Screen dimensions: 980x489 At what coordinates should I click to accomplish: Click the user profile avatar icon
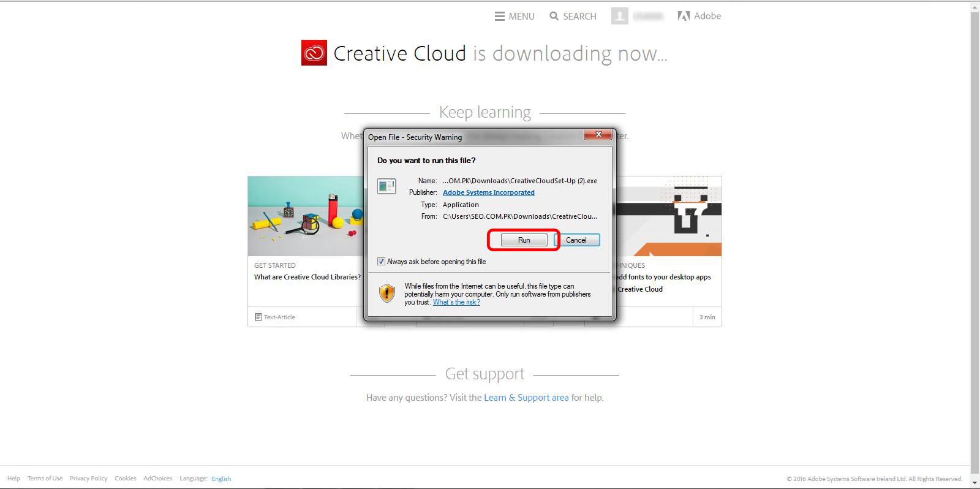pos(619,16)
